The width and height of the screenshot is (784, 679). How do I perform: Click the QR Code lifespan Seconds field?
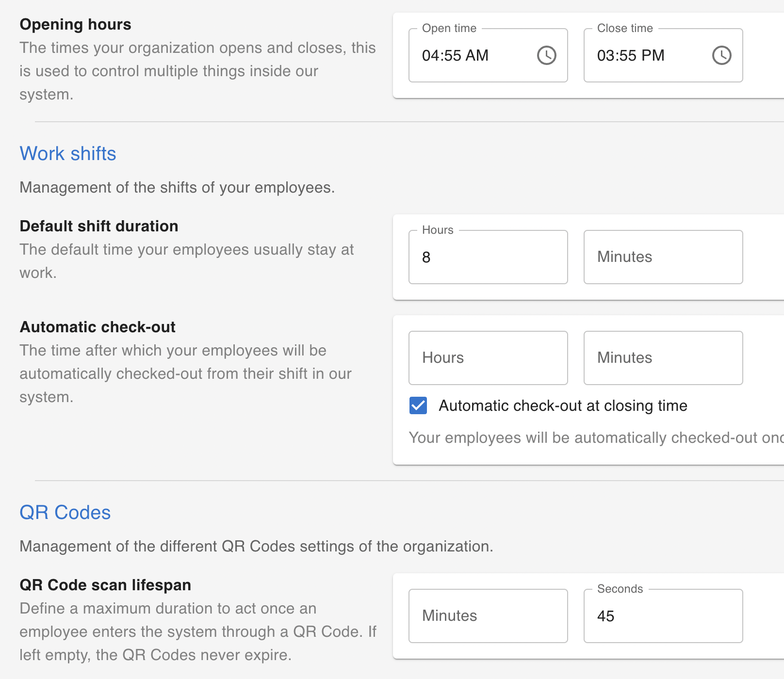point(663,616)
